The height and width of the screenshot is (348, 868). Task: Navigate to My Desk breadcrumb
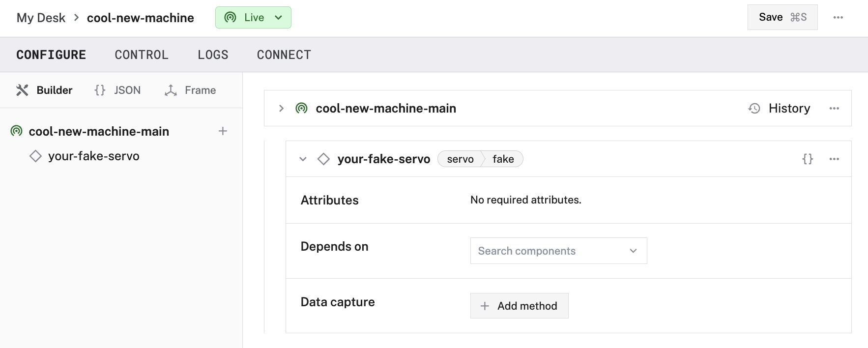point(41,18)
